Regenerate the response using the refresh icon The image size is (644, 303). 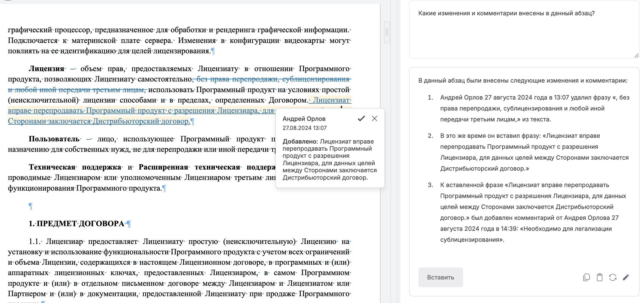613,277
